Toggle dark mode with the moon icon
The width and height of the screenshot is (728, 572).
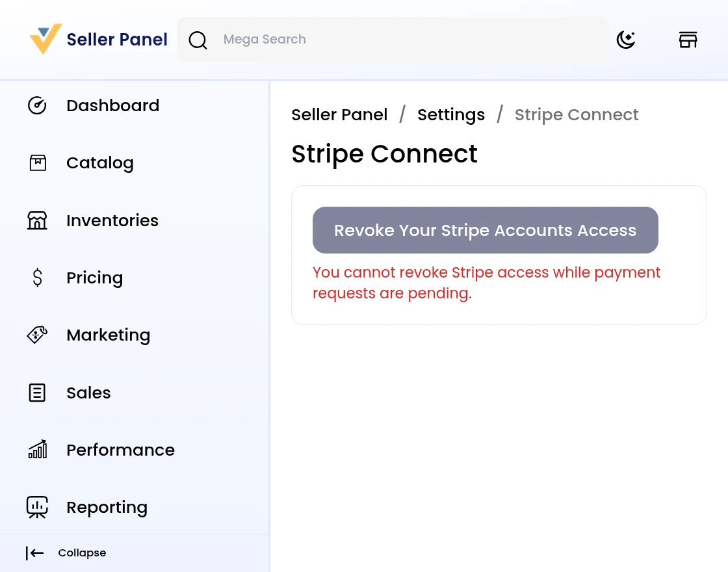[x=626, y=40]
